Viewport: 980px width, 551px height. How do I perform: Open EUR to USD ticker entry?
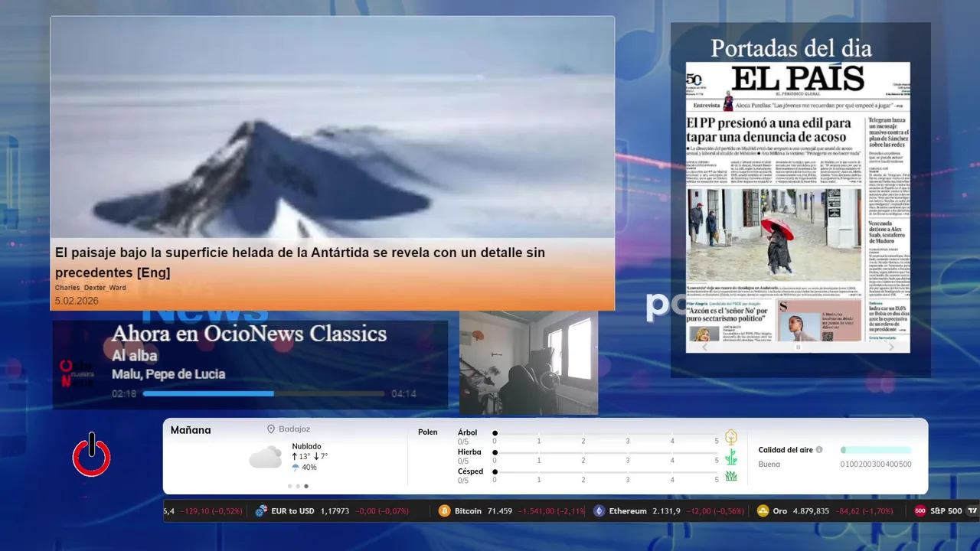coord(292,511)
